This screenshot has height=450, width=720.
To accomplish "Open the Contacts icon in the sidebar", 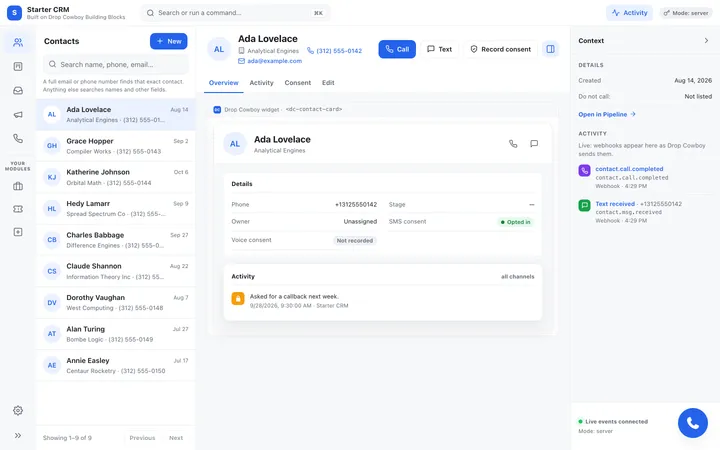I will (x=18, y=42).
